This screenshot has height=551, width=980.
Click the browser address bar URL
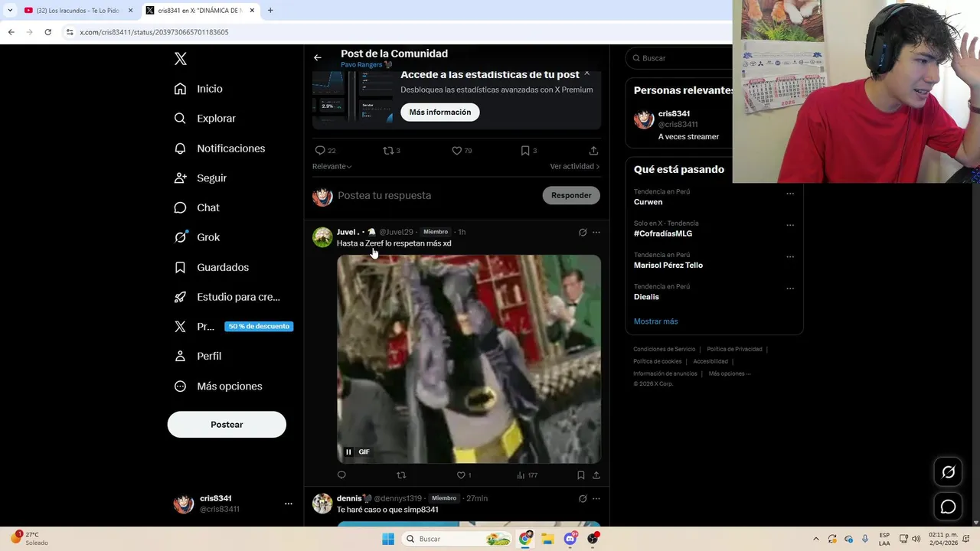pyautogui.click(x=154, y=32)
